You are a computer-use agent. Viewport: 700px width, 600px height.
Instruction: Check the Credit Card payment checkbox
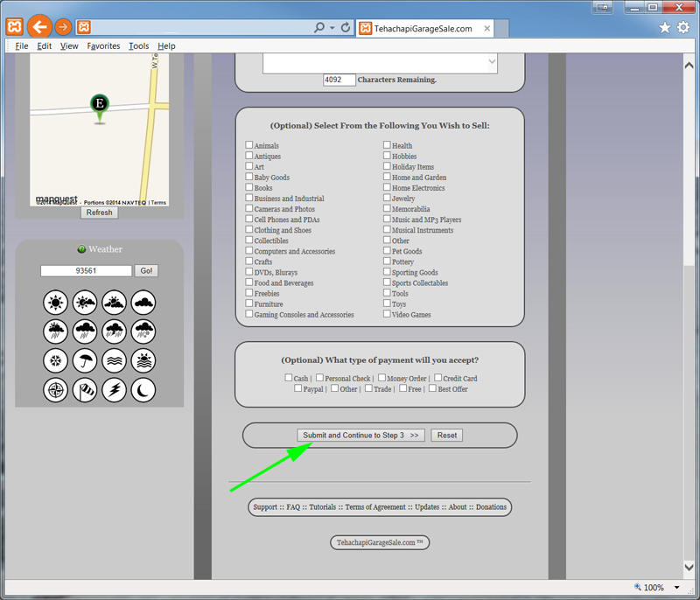[438, 377]
